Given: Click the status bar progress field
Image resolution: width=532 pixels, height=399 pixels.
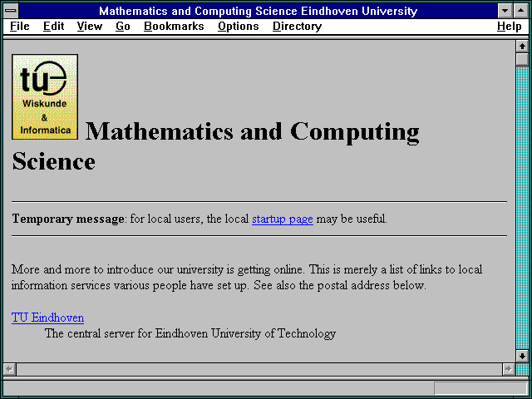Looking at the screenshot, I should [x=480, y=388].
